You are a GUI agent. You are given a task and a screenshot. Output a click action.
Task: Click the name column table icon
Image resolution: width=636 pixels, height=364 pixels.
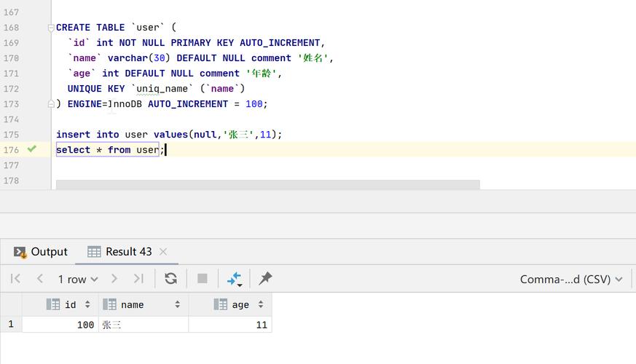click(109, 304)
